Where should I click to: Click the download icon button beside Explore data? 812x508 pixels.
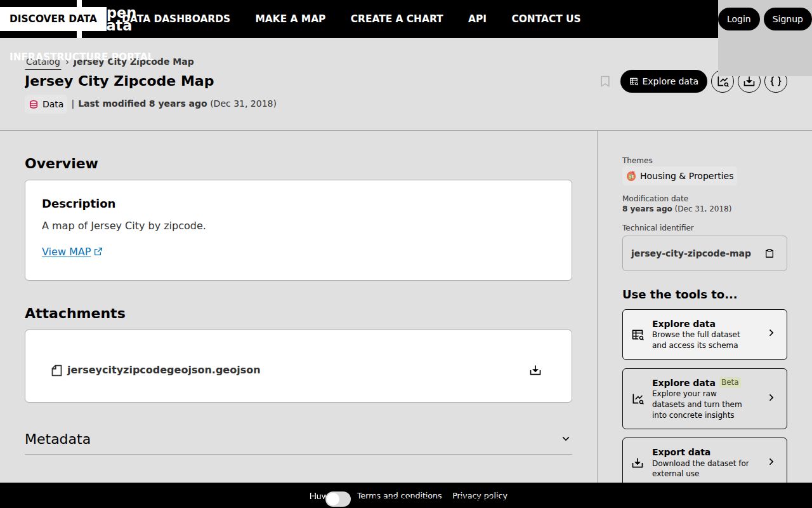[x=749, y=81]
